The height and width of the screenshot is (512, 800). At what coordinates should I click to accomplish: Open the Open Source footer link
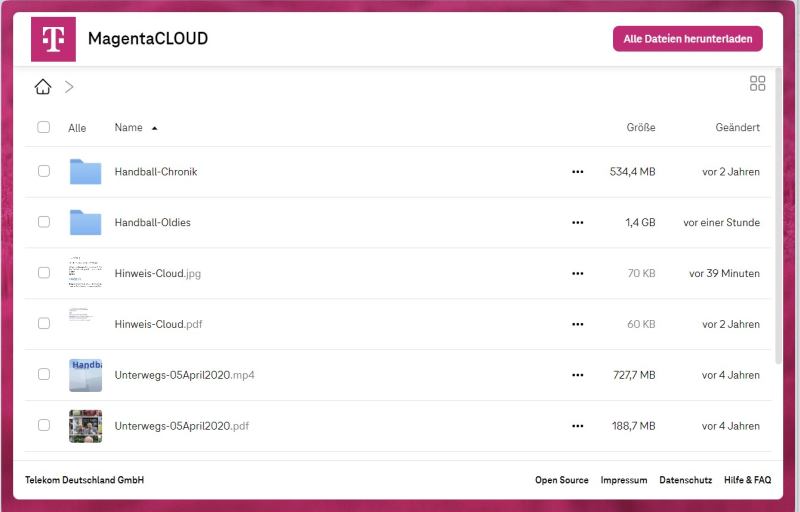point(561,480)
